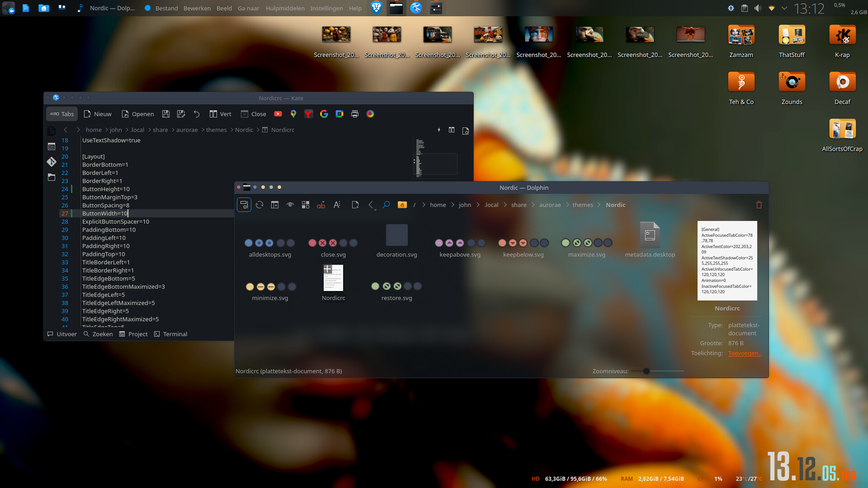Click the Openen button in Kate
Screen dimensions: 868x488
(x=137, y=114)
